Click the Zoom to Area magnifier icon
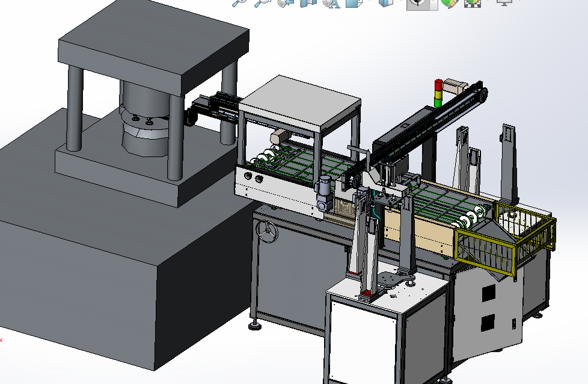Image resolution: width=588 pixels, height=384 pixels. point(262,3)
